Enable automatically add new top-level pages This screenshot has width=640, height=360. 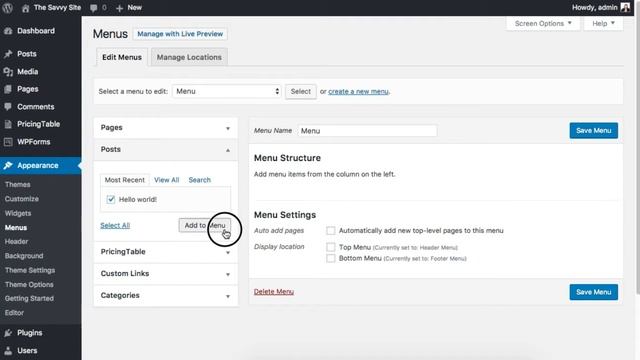click(x=331, y=231)
